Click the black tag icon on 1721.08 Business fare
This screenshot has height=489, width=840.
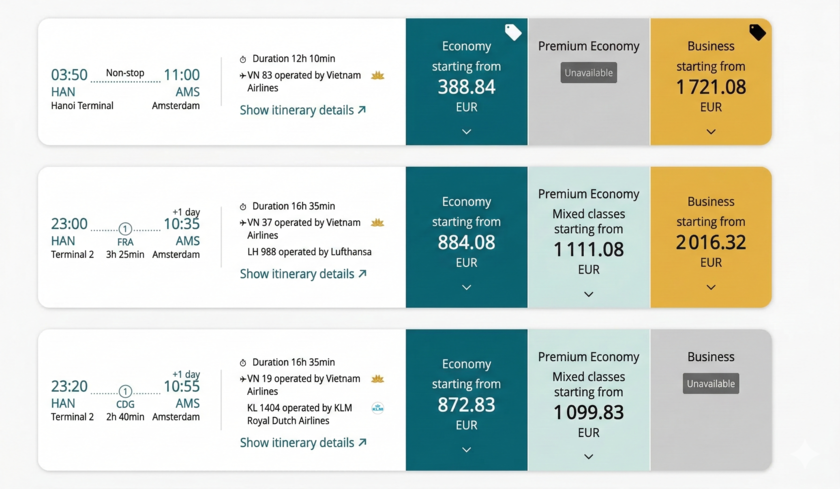pyautogui.click(x=757, y=33)
